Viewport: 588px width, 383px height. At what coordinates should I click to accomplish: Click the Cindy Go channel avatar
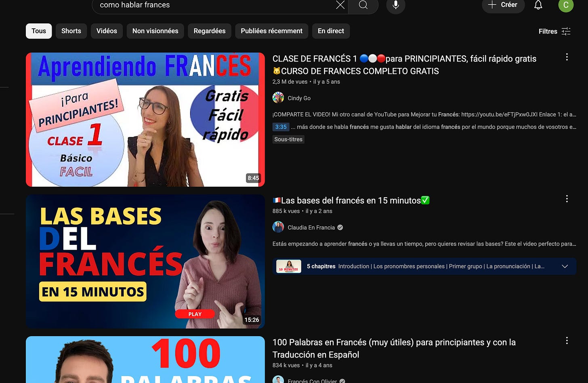[278, 98]
